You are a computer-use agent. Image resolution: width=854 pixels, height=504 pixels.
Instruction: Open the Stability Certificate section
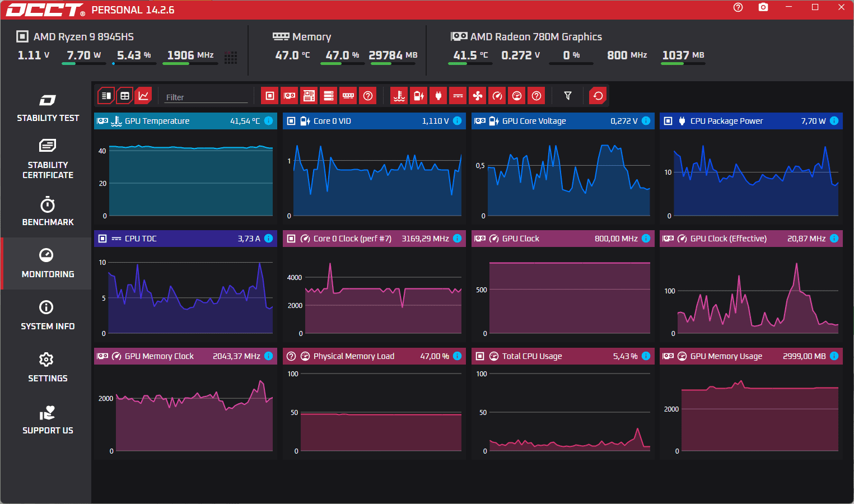coord(48,159)
